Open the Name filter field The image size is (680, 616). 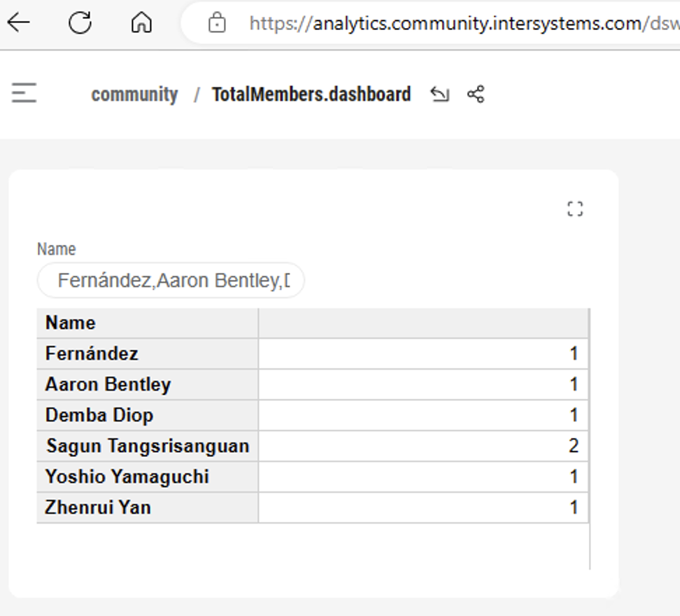[x=171, y=280]
